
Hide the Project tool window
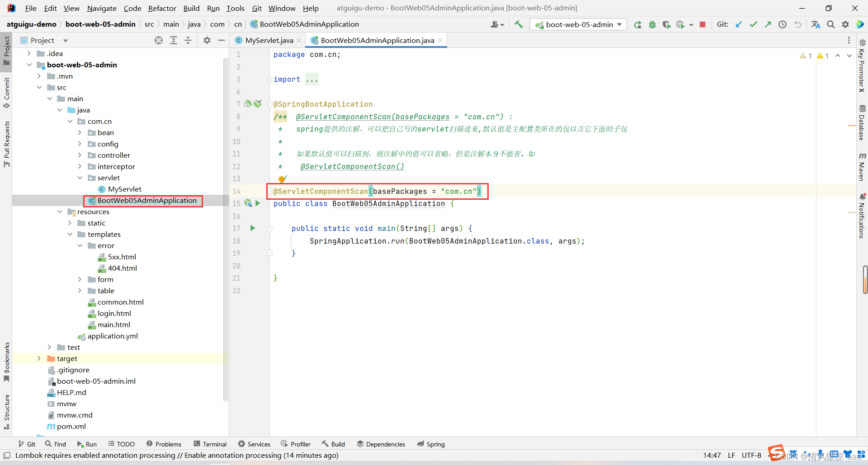[222, 40]
